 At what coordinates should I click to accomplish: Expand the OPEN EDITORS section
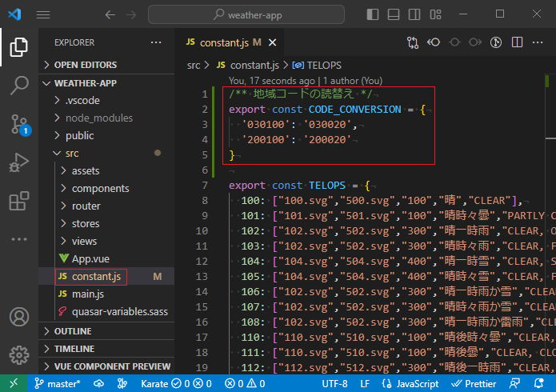point(106,65)
